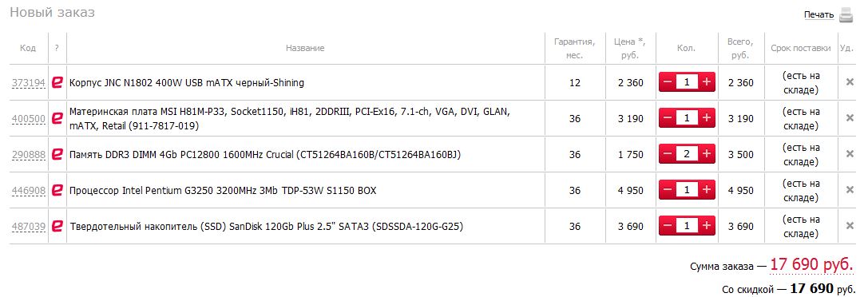The height and width of the screenshot is (297, 868).
Task: Click the red logo icon beside code 400500
Action: click(57, 118)
